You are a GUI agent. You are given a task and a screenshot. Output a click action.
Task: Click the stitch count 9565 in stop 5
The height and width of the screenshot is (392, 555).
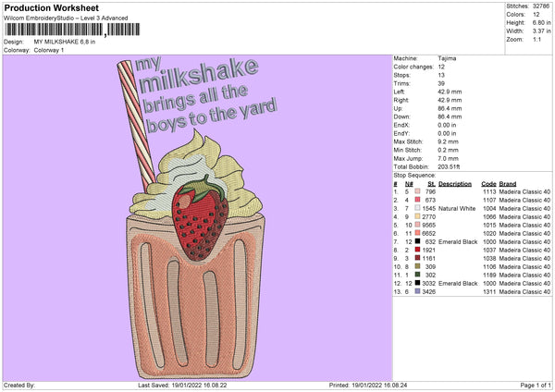coord(428,225)
